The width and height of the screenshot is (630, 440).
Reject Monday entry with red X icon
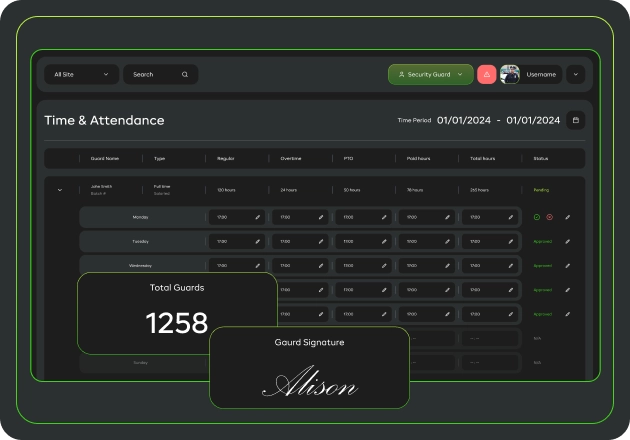pos(549,216)
